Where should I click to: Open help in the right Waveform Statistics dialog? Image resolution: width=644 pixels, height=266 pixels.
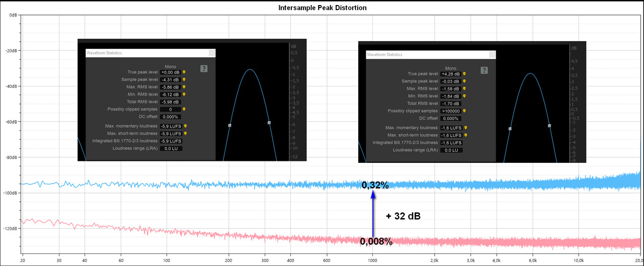click(484, 70)
